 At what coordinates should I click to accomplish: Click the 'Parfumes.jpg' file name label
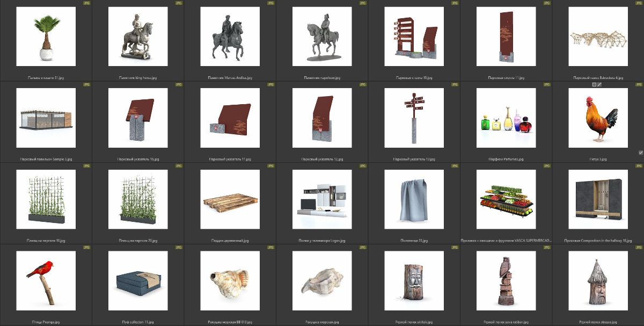coord(506,160)
